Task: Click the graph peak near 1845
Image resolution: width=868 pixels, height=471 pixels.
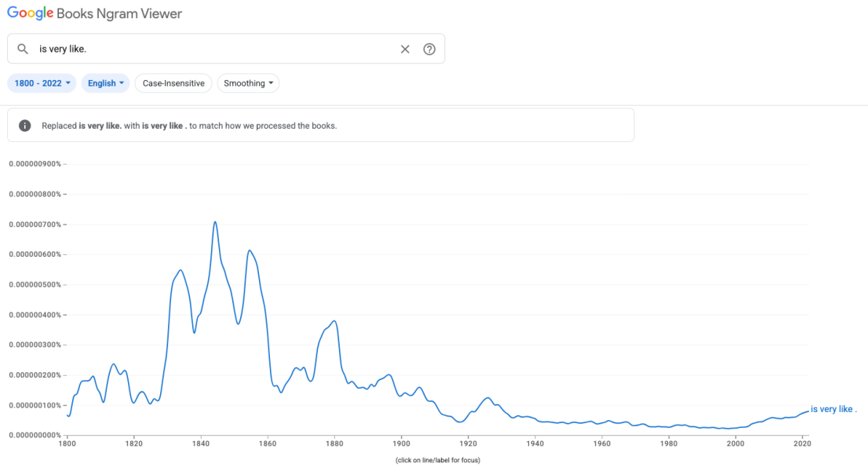Action: [215, 222]
